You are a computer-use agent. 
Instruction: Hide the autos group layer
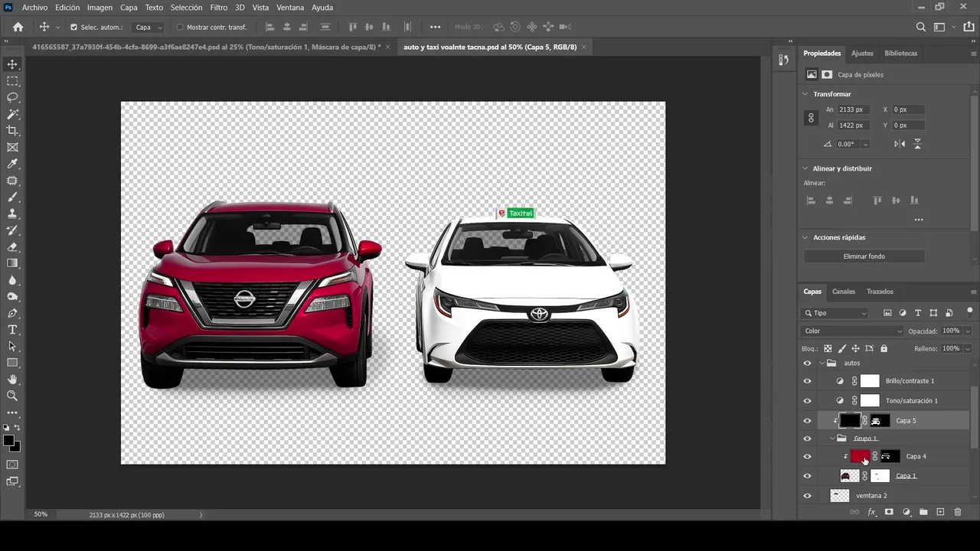click(x=807, y=364)
